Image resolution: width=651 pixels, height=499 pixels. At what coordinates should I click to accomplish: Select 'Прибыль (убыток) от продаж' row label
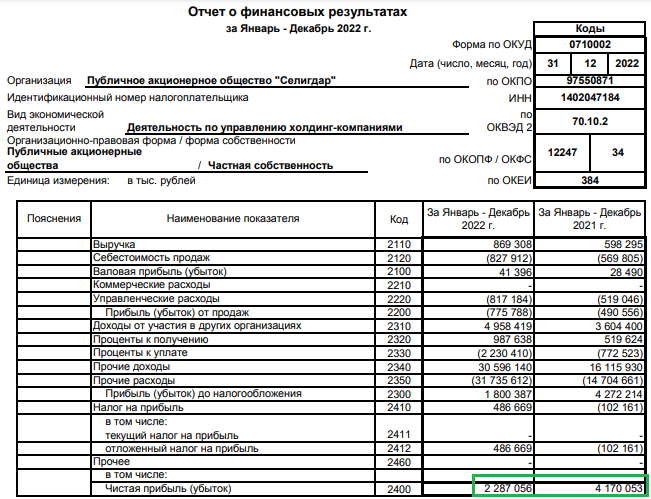[177, 312]
